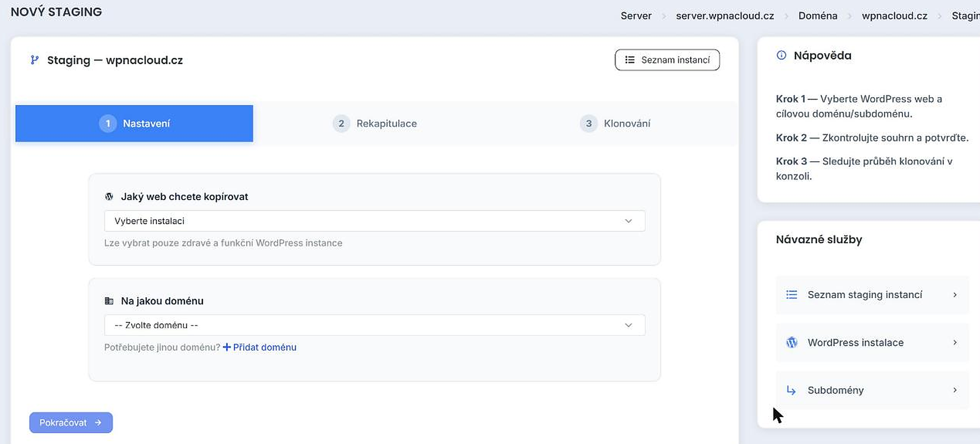Click the corner-arrow icon next to Subdomény
Viewport: 980px width, 444px height.
[x=791, y=390]
